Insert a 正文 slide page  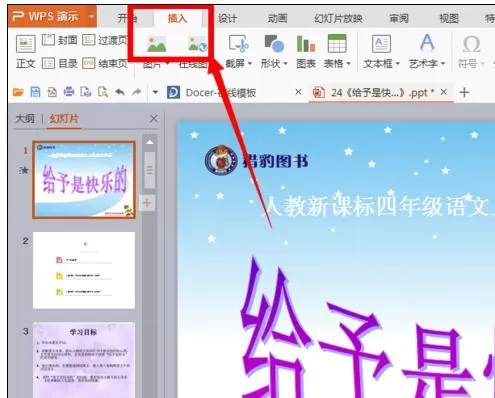(x=26, y=52)
